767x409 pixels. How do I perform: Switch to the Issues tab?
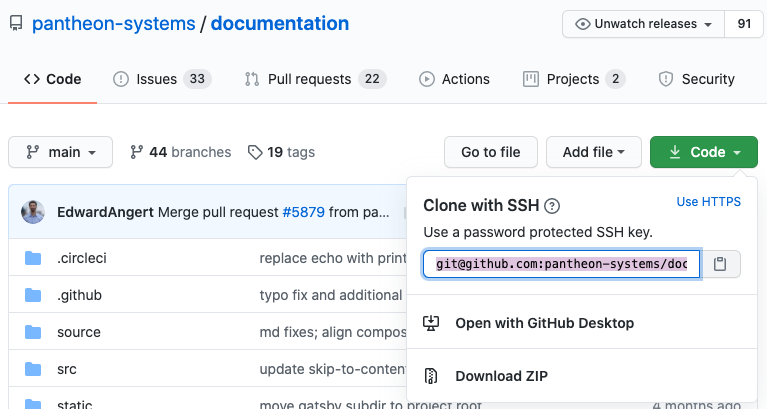click(x=162, y=79)
